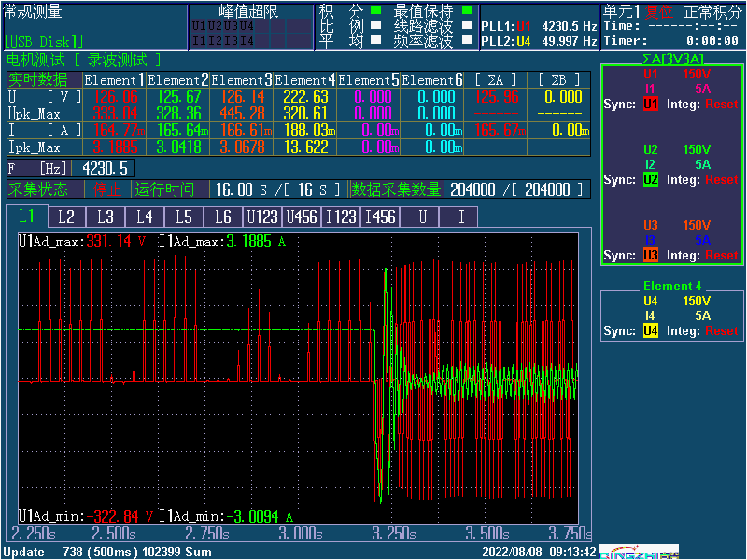This screenshot has height=560, width=747.
Task: Open the U1 150V voltage range selector
Action: click(x=697, y=74)
